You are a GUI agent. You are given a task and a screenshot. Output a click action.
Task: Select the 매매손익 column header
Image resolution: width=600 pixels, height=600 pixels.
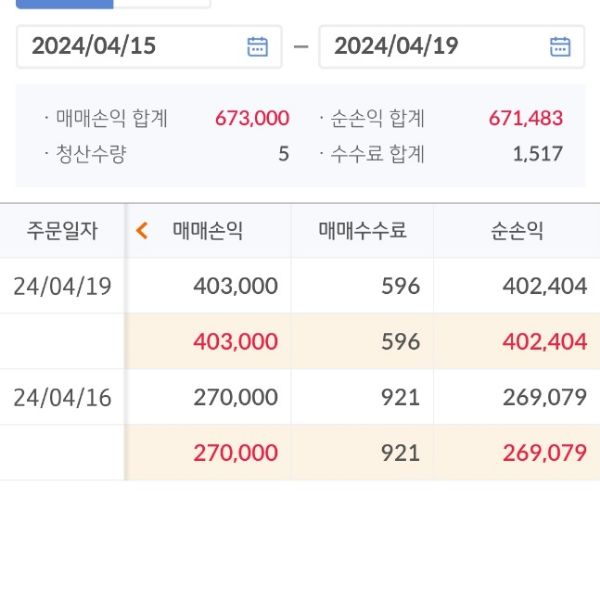pos(207,231)
